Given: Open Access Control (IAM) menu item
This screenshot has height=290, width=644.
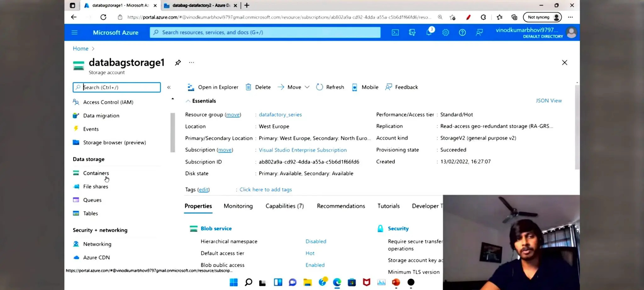Looking at the screenshot, I should 108,102.
